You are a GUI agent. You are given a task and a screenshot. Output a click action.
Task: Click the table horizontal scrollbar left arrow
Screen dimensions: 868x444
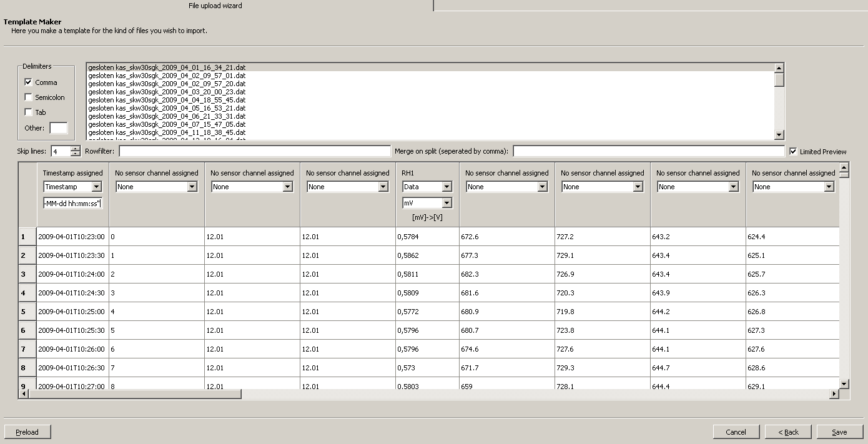tap(24, 394)
